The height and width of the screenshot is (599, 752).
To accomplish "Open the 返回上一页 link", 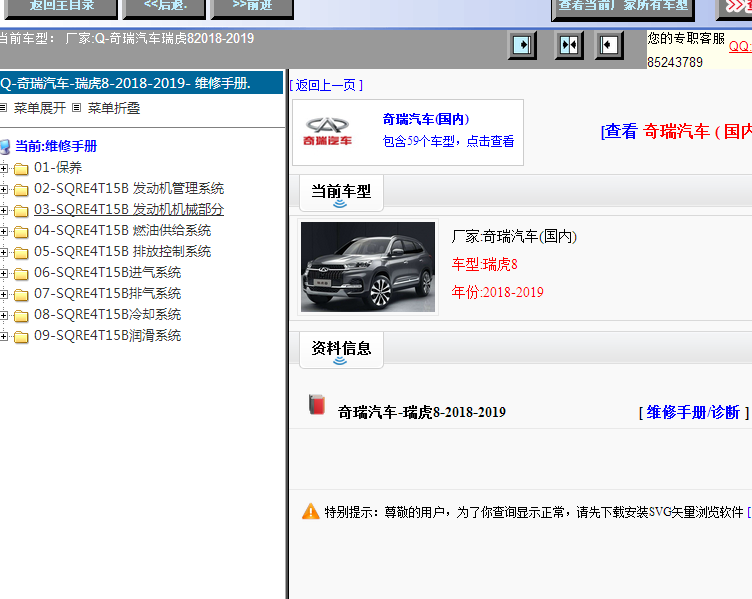I will tap(326, 85).
